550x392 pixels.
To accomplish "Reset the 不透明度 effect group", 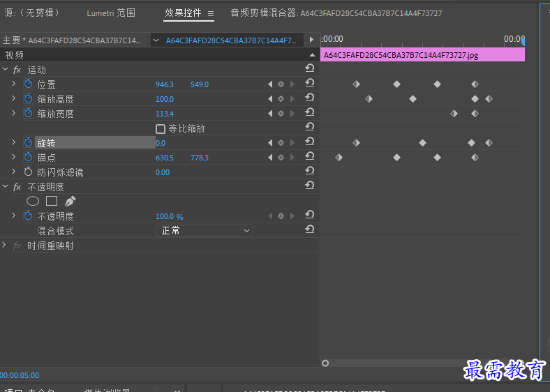I will [x=309, y=185].
